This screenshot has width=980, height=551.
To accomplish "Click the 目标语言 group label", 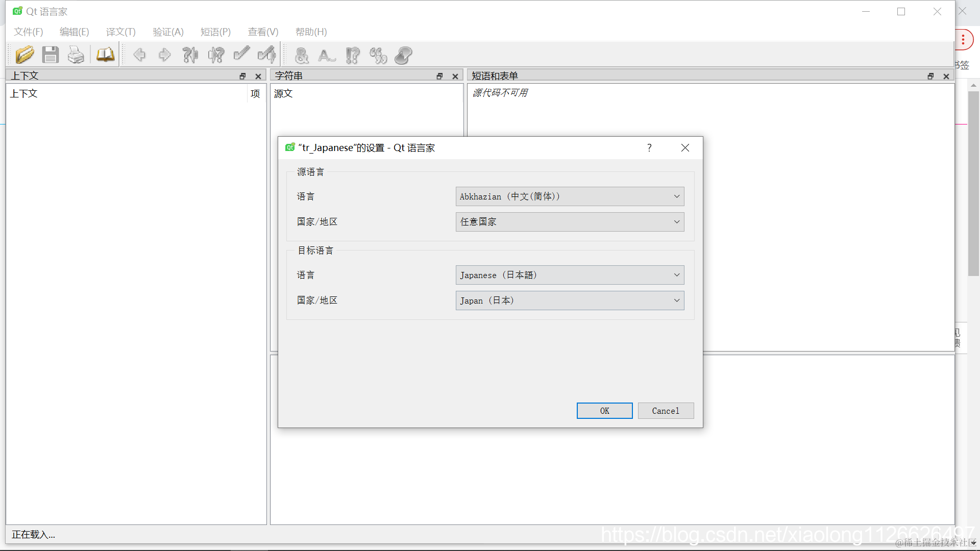I will tap(315, 251).
